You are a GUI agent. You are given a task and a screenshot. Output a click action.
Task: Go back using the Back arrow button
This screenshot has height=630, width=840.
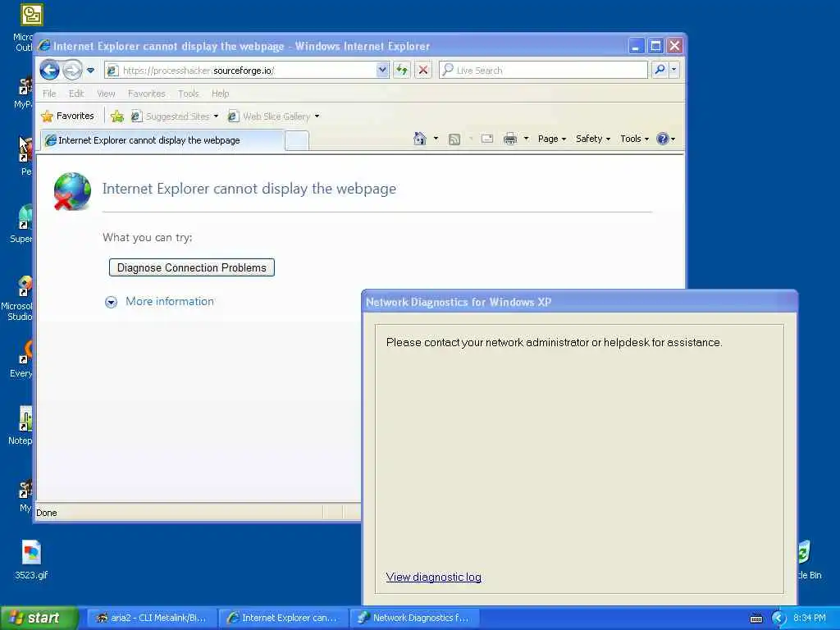click(49, 71)
